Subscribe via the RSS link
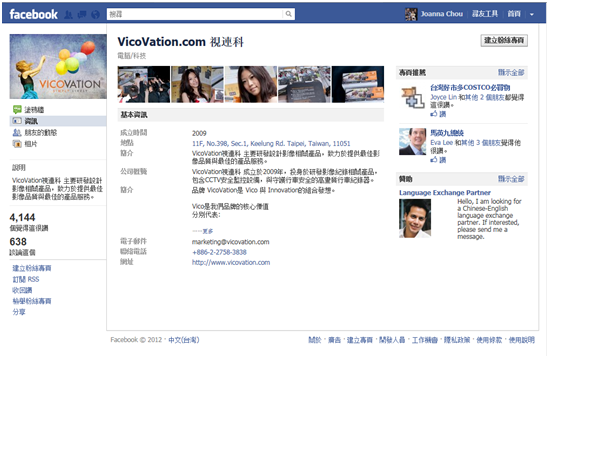Image resolution: width=614 pixels, height=460 pixels. tap(26, 279)
